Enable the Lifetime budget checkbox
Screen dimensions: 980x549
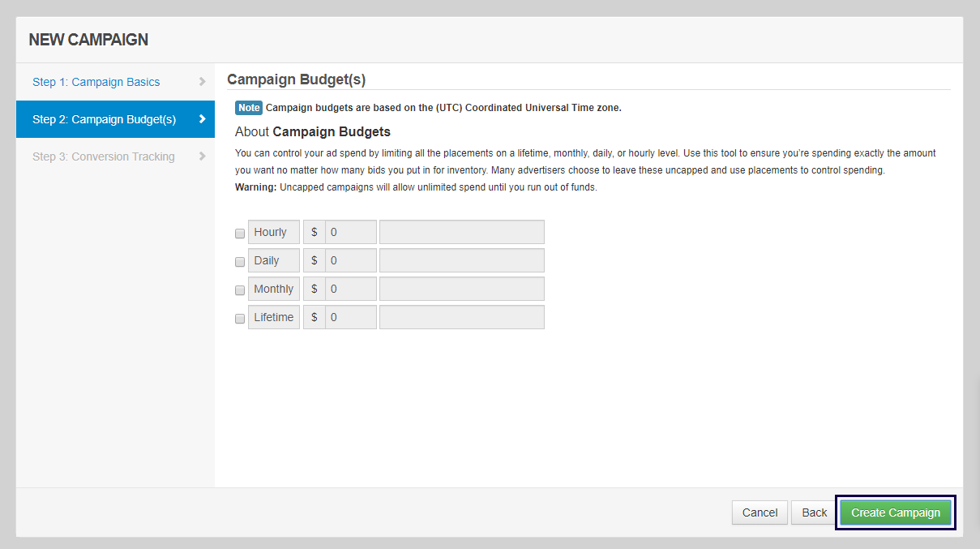[x=240, y=318]
